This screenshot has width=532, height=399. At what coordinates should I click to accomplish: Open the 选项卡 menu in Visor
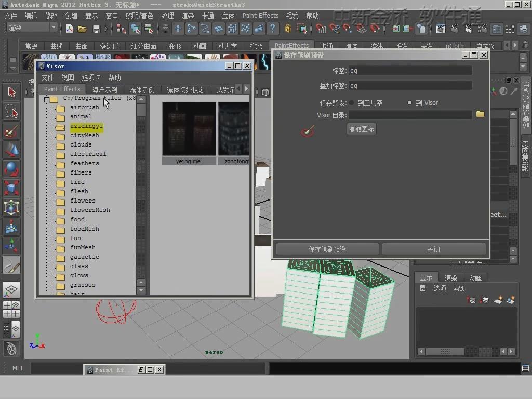tap(91, 77)
